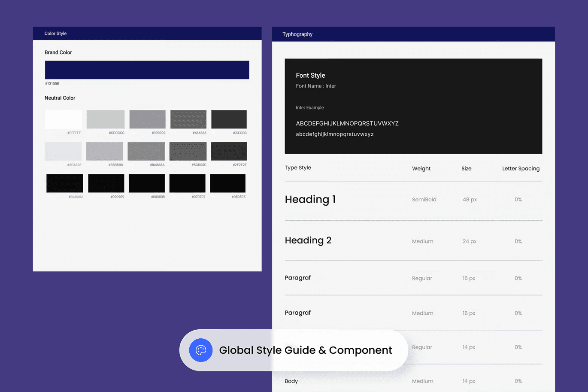Choose the #5C5C5C swatch

[x=188, y=152]
